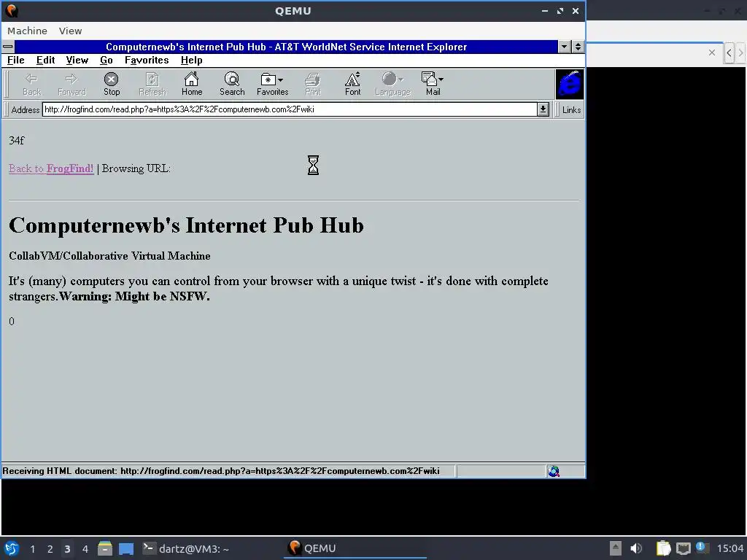Click the clock in the system tray
Image resolution: width=747 pixels, height=560 pixels.
coord(729,548)
